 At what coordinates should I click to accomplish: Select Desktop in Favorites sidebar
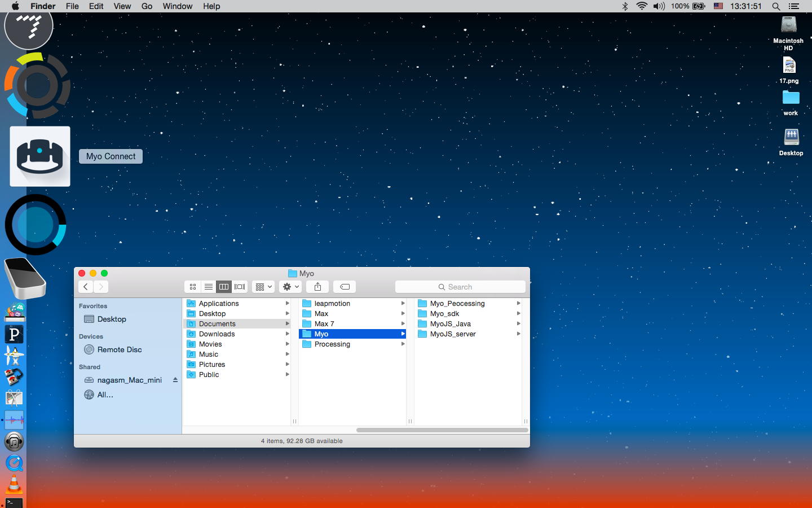[x=112, y=319]
